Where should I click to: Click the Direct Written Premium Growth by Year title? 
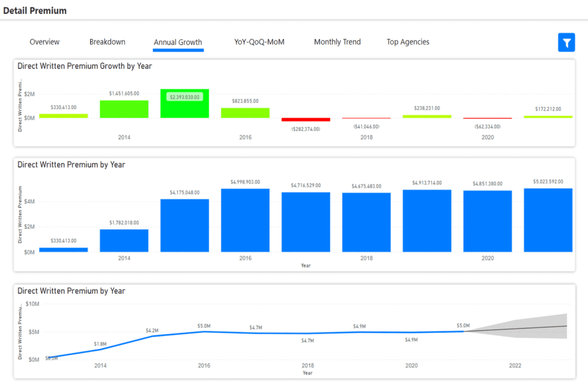84,66
